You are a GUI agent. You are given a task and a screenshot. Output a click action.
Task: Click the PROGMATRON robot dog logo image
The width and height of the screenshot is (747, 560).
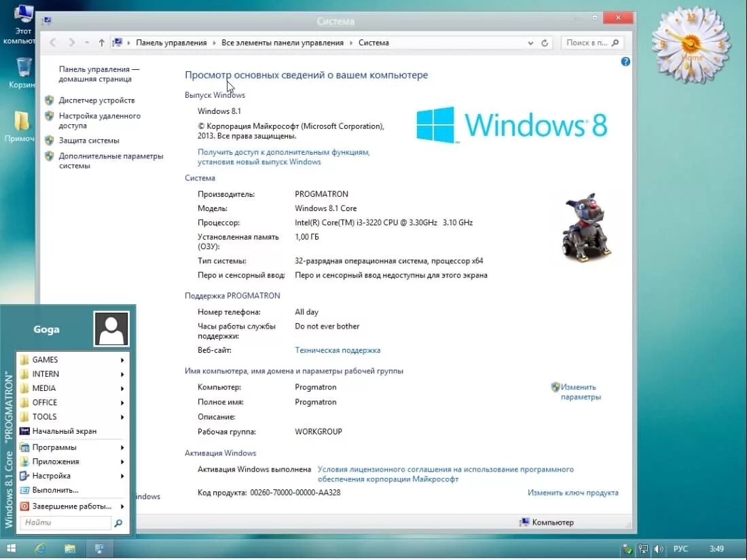pyautogui.click(x=586, y=227)
